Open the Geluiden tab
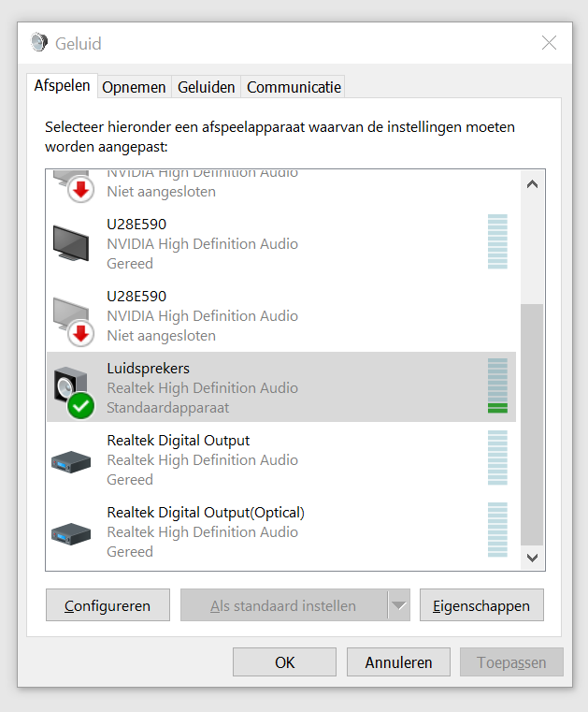This screenshot has width=588, height=712. 206,87
